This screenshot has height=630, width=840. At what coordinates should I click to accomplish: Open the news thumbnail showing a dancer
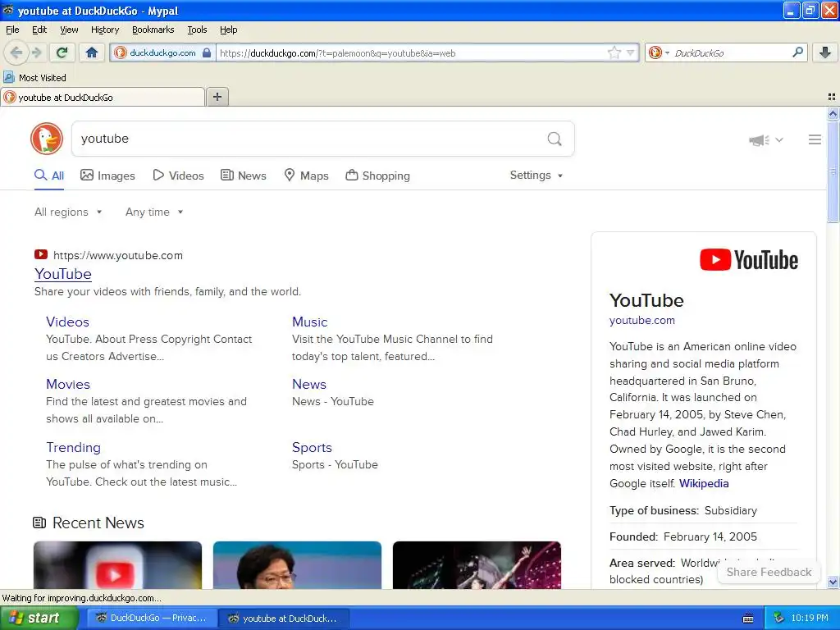point(477,565)
